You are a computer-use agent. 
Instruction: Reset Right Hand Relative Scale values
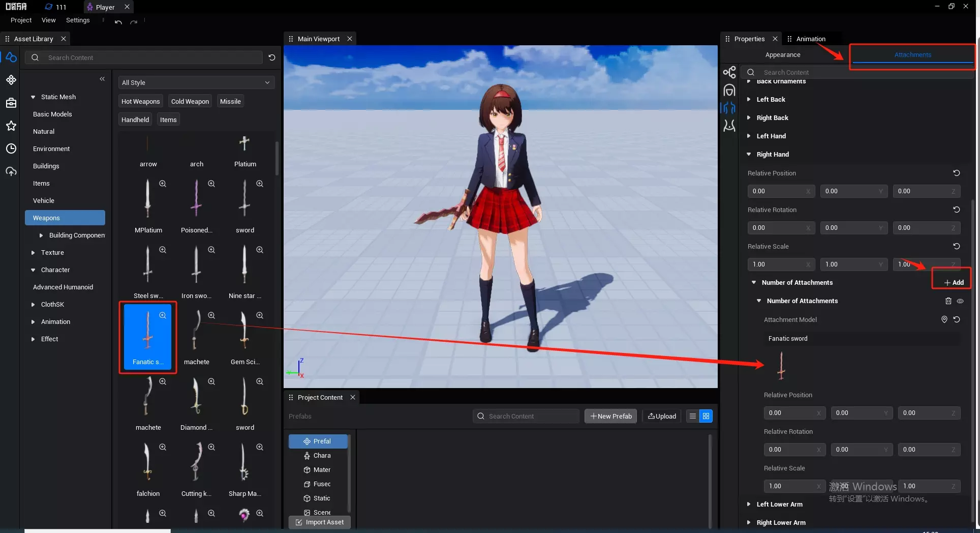[957, 246]
